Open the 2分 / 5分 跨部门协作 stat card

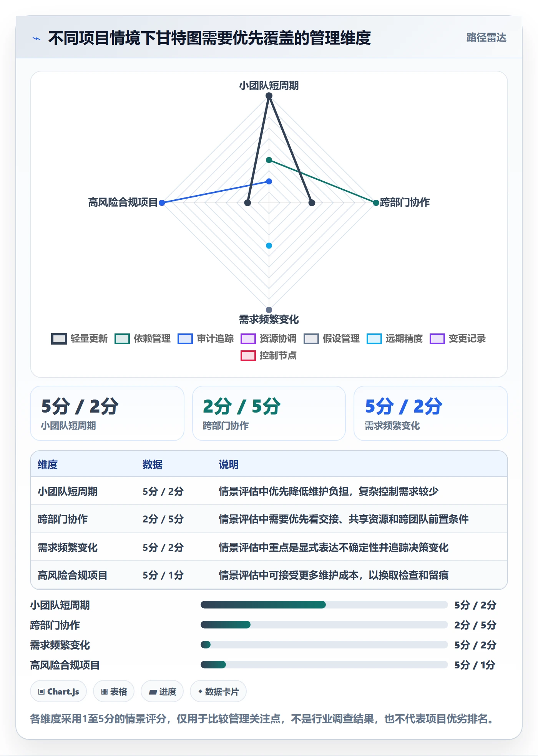[269, 413]
